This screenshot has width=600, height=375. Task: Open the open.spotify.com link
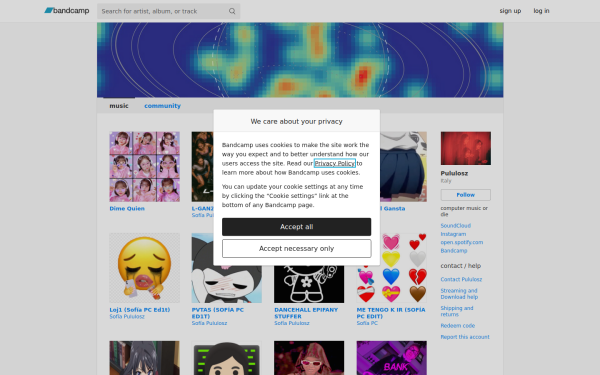point(461,243)
